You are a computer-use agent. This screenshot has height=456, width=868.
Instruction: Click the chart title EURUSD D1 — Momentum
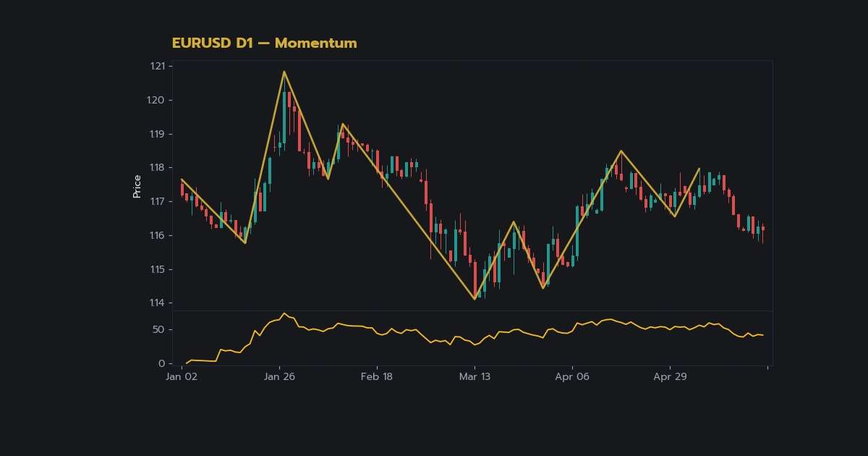coord(264,43)
